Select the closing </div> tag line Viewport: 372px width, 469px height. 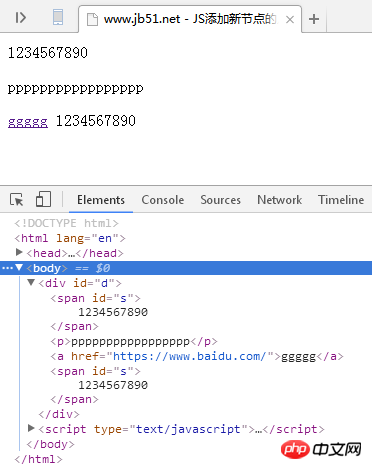pos(59,414)
